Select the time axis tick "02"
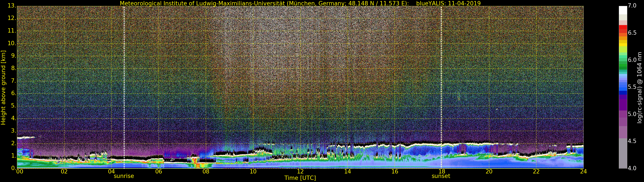This screenshot has height=182, width=644. (x=64, y=172)
